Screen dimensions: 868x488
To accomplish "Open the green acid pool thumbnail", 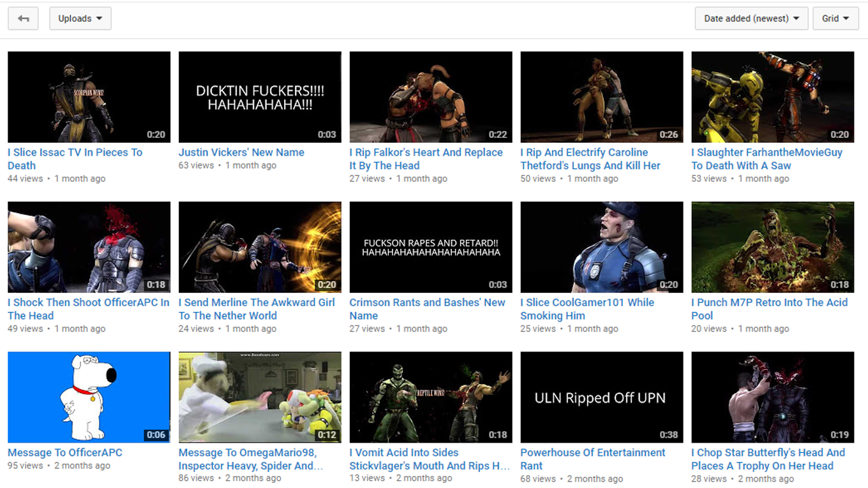I will pyautogui.click(x=772, y=247).
